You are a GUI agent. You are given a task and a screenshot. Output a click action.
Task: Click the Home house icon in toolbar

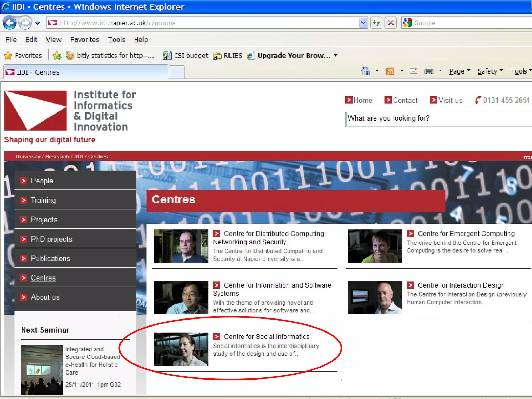[365, 71]
